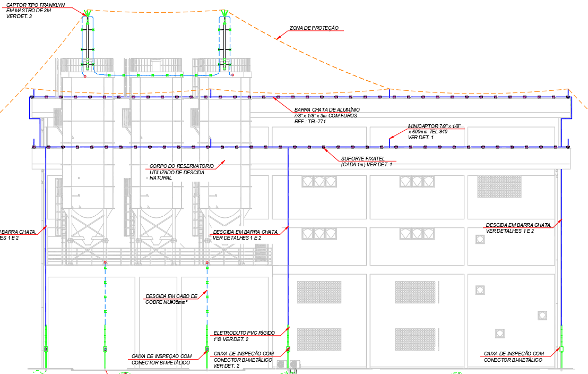Click the VER DET. 3 text

[x=19, y=16]
